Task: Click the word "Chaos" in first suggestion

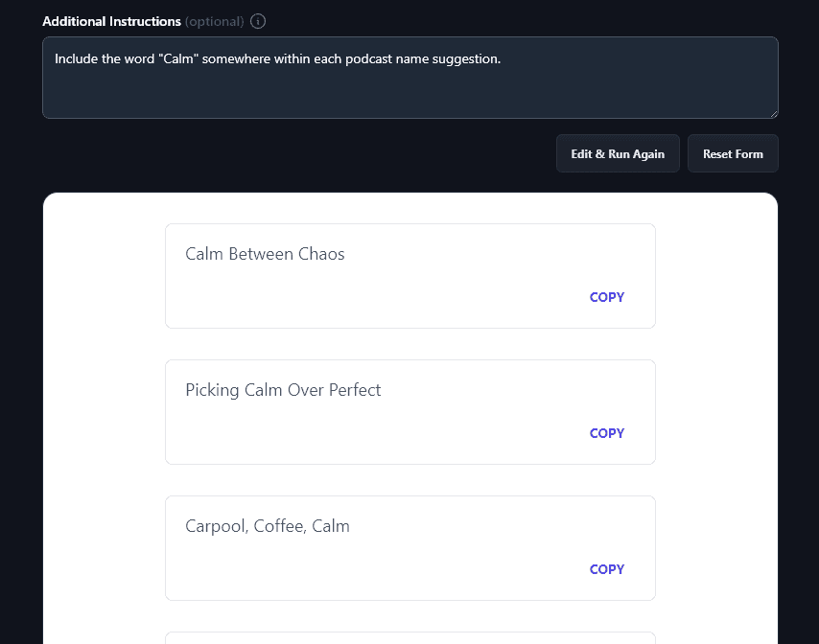Action: [321, 254]
